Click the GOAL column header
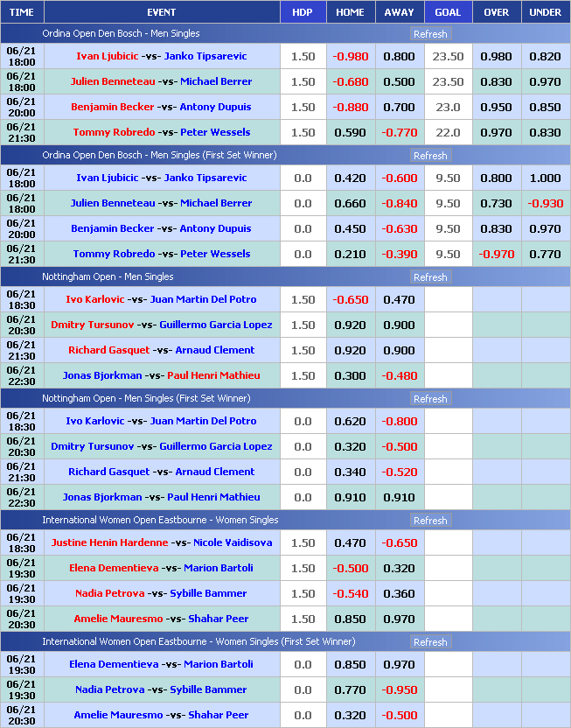 448,12
